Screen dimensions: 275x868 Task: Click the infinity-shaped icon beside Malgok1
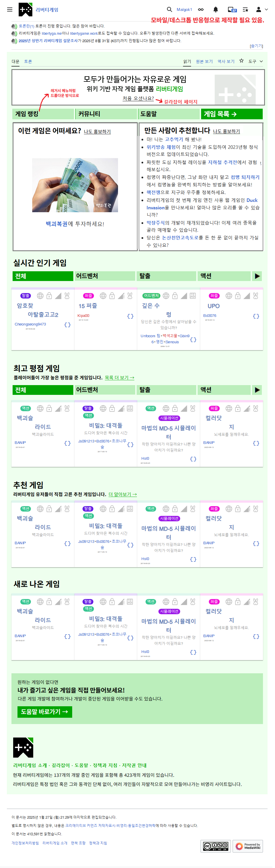point(201,9)
